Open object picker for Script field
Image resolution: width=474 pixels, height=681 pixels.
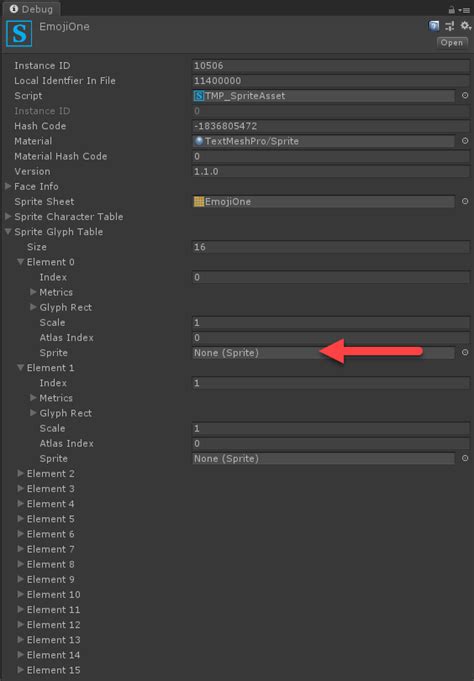click(465, 96)
